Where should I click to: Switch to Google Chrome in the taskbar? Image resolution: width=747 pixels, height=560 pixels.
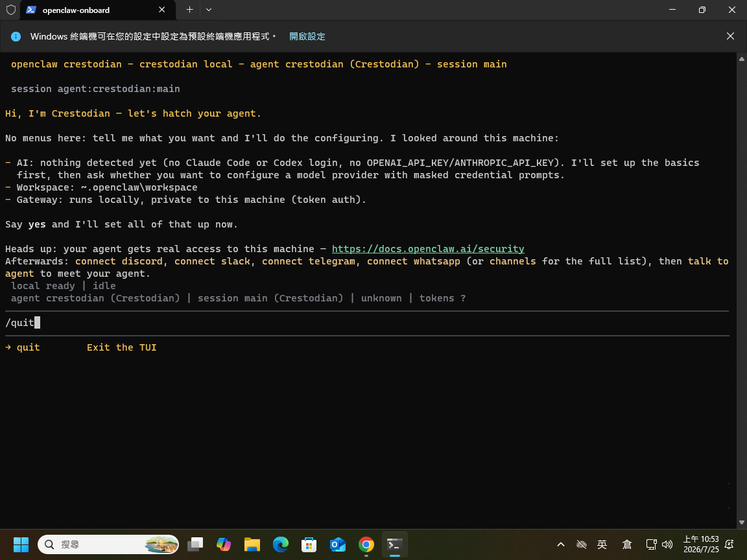point(366,544)
